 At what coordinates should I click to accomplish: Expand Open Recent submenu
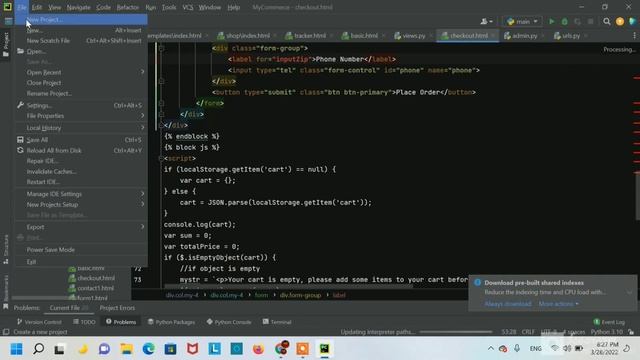[82, 72]
